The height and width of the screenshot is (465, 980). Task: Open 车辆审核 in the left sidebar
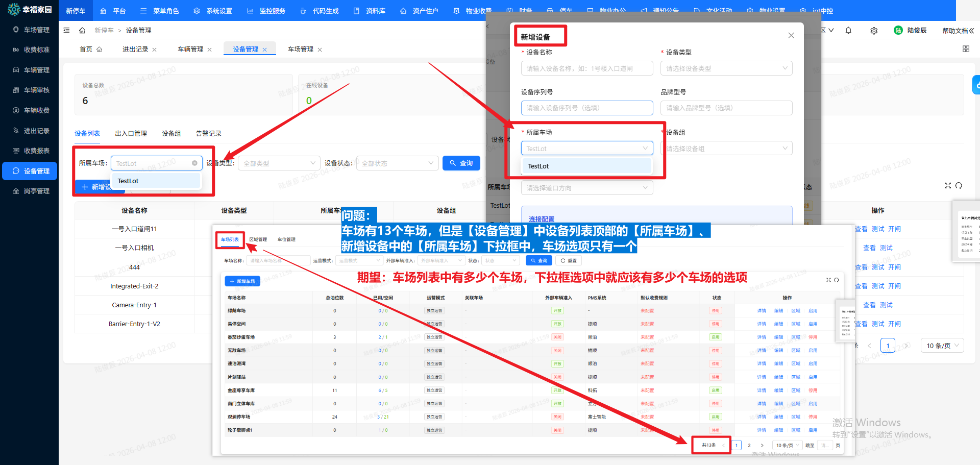click(x=37, y=90)
